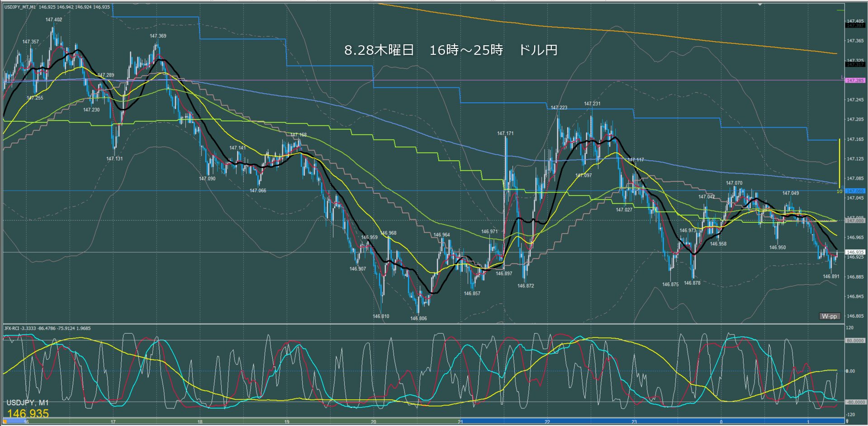
Task: Click the chart title text 8.28木曜日
Action: (379, 50)
